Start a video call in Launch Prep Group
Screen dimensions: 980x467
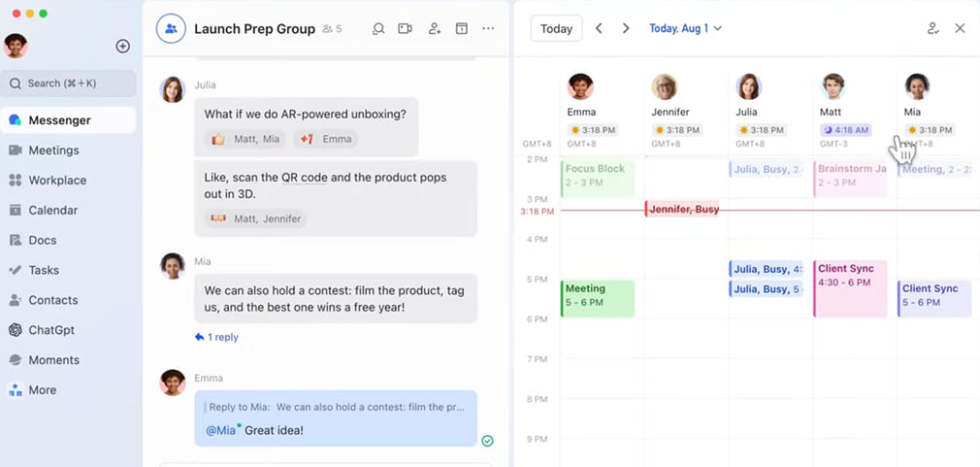click(x=406, y=29)
